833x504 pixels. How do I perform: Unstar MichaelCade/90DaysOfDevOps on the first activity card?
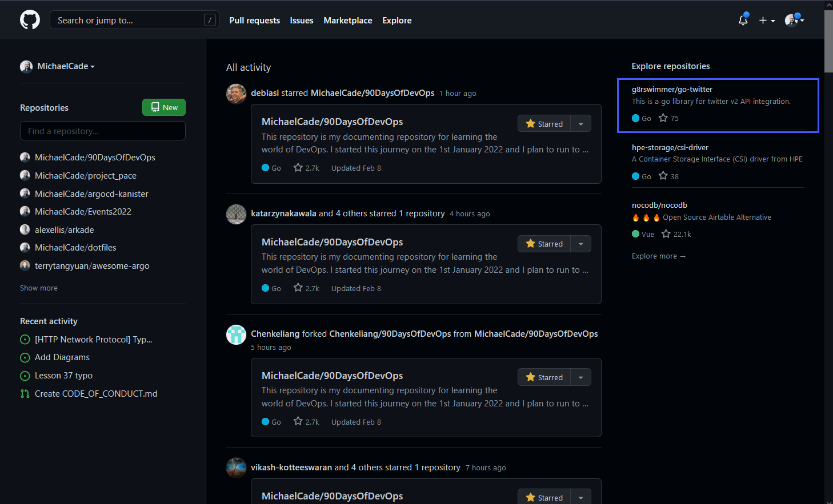point(543,123)
